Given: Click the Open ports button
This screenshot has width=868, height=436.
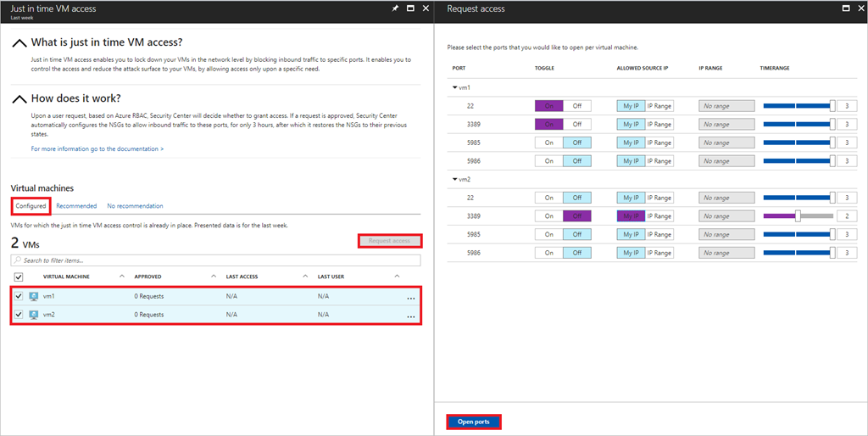Looking at the screenshot, I should point(473,422).
